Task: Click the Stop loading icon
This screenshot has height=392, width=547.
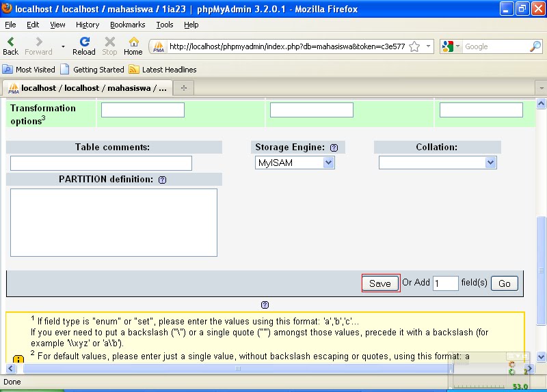Action: click(109, 42)
